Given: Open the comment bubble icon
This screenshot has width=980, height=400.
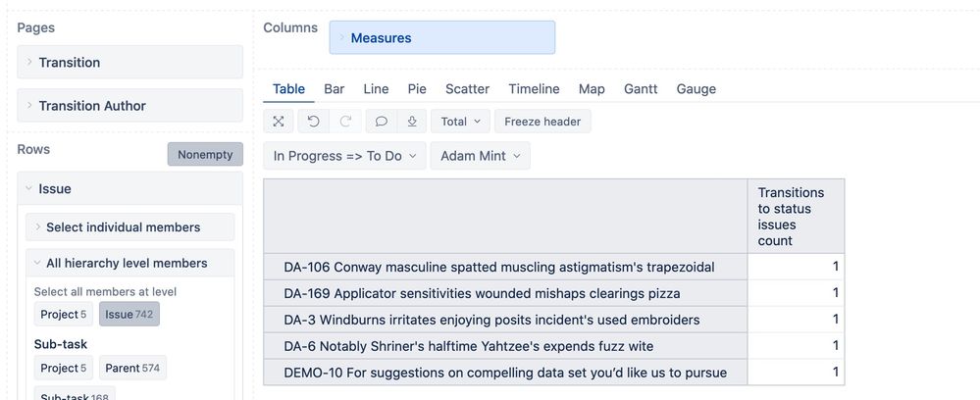Looking at the screenshot, I should coord(381,122).
